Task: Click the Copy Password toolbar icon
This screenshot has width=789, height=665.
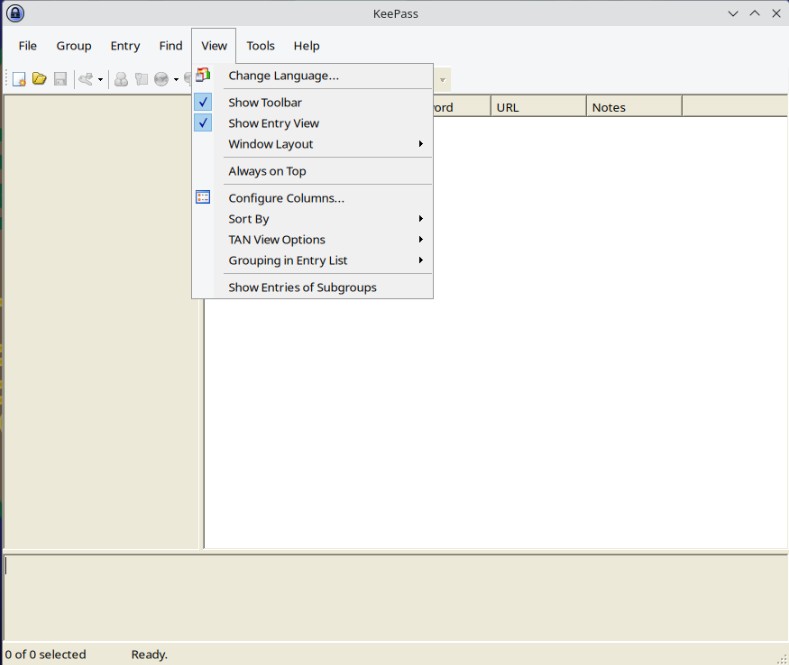Action: click(x=141, y=79)
